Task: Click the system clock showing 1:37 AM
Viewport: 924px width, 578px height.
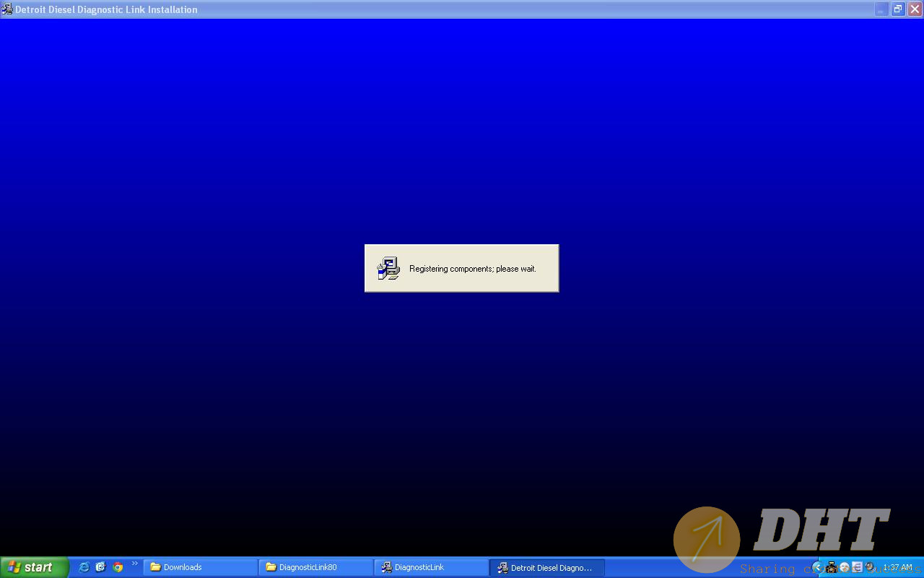Action: [x=897, y=568]
